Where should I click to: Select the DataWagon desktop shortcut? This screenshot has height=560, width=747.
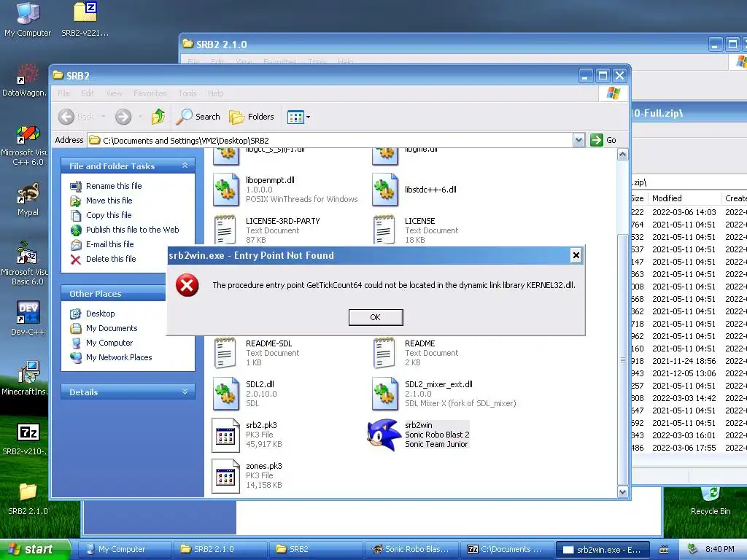click(25, 80)
